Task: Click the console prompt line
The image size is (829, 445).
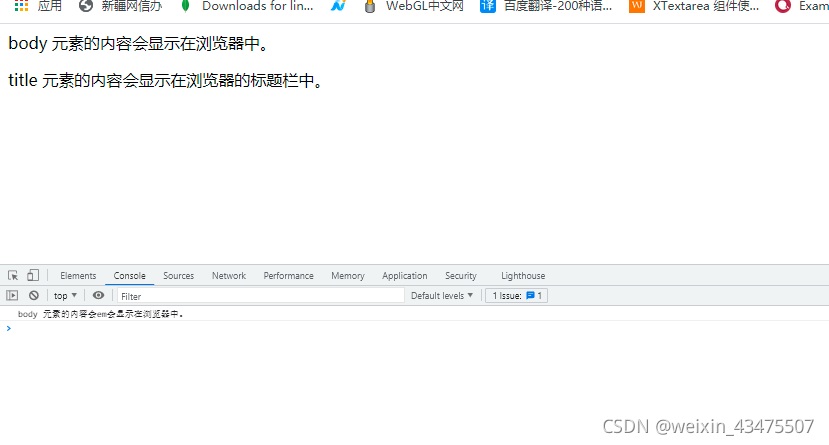Action: click(x=414, y=328)
